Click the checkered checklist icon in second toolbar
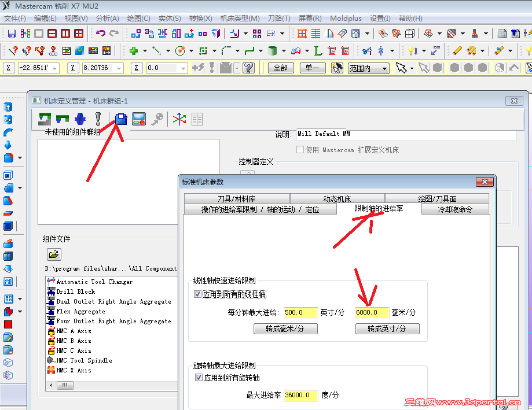 pyautogui.click(x=67, y=51)
